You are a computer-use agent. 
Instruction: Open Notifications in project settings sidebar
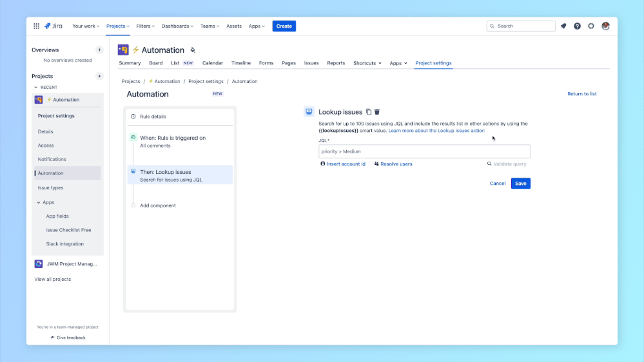point(52,159)
